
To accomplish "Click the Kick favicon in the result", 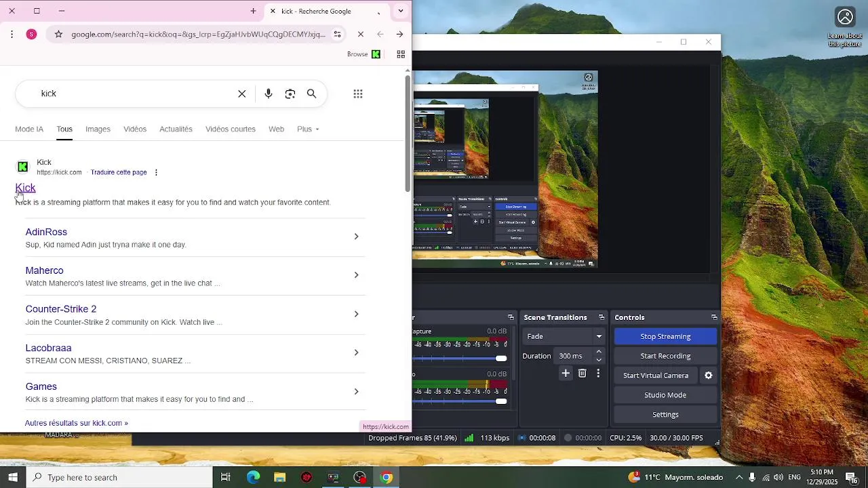I will pos(22,167).
